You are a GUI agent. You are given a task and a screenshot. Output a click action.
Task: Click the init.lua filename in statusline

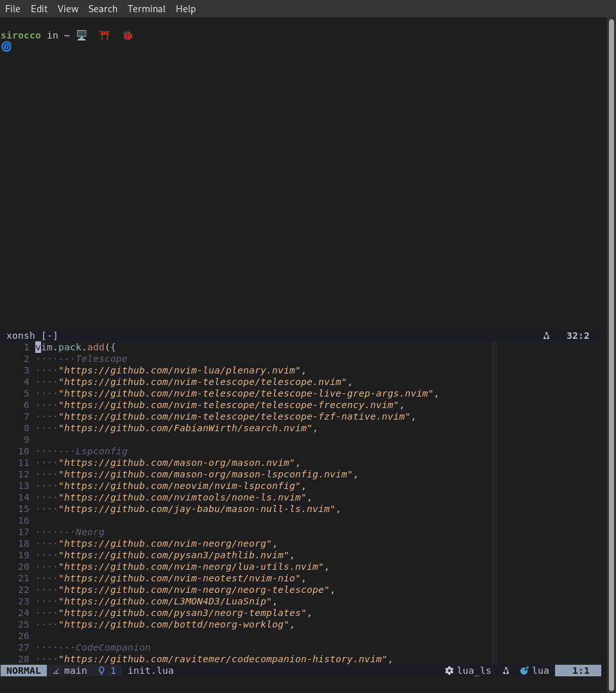[151, 671]
